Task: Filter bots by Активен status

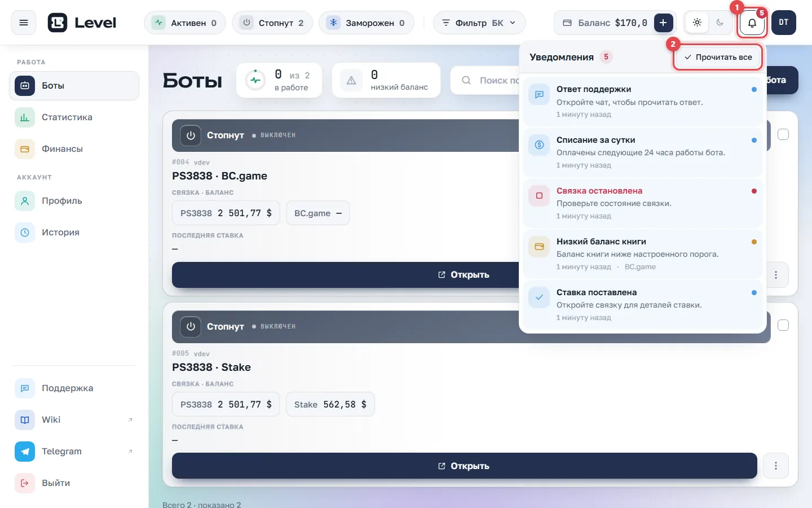Action: tap(185, 23)
